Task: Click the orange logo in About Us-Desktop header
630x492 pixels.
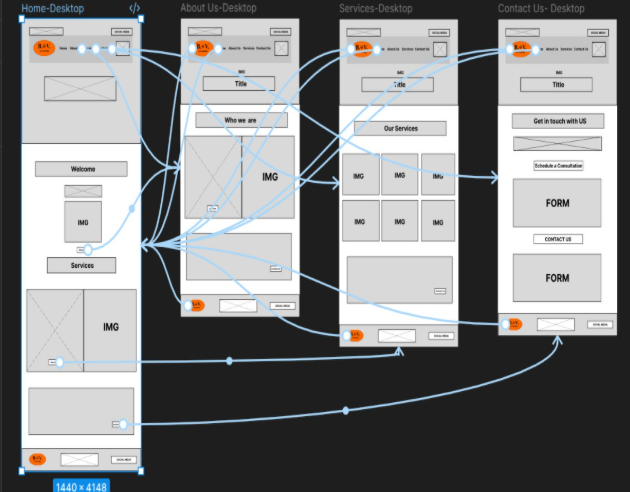Action: tap(203, 48)
